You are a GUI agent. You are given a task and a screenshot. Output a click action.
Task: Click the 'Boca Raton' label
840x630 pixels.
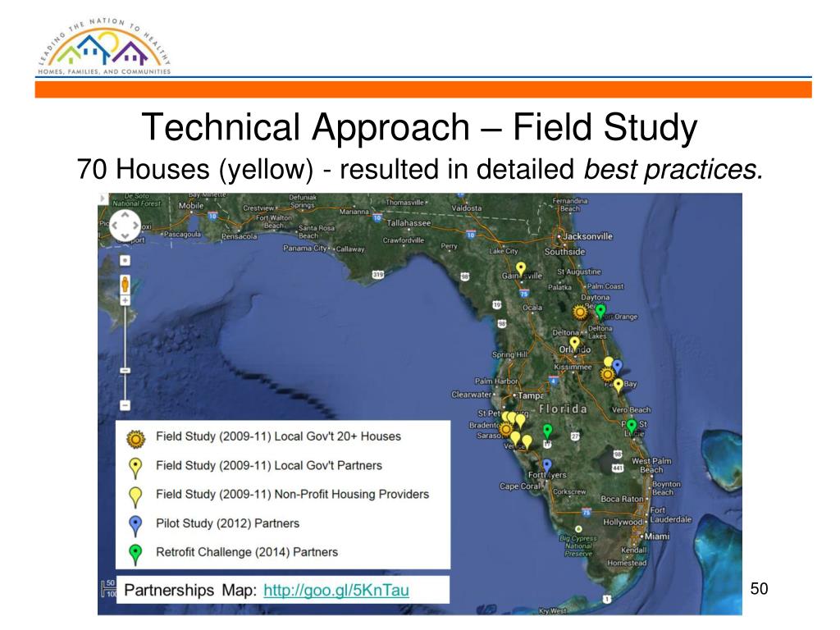[x=622, y=499]
